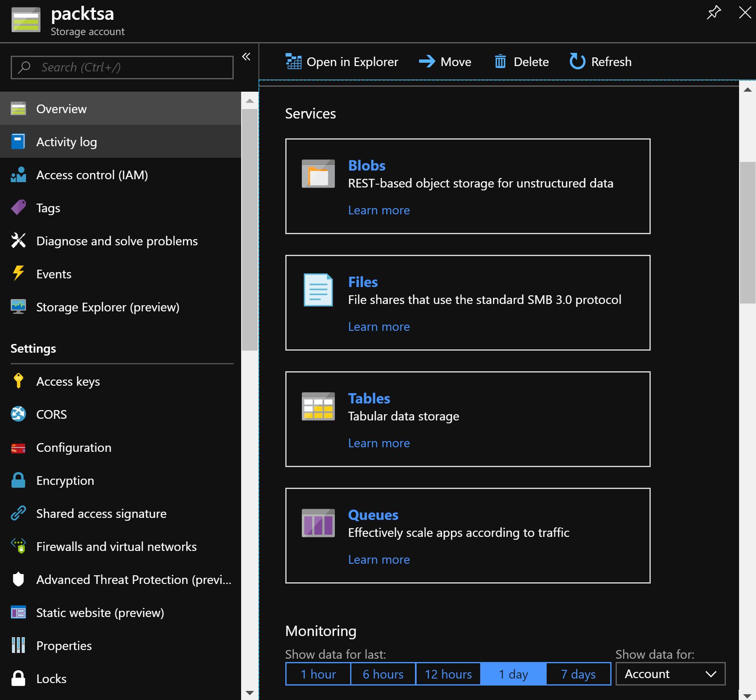Click the Tables grid icon

tap(318, 406)
